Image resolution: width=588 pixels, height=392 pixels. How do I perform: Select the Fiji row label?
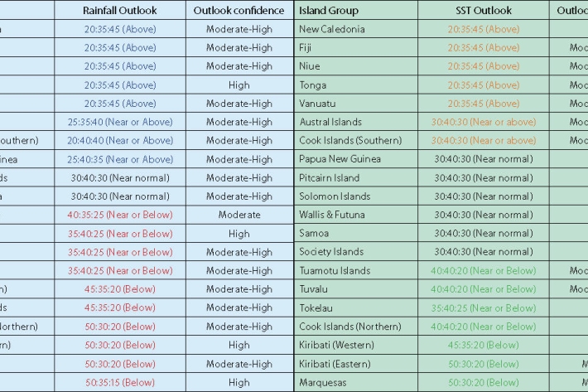click(x=306, y=48)
